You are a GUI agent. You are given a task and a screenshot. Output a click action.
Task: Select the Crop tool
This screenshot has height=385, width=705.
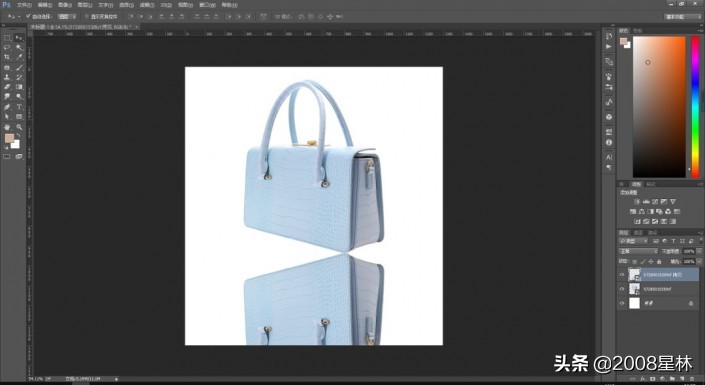click(7, 58)
